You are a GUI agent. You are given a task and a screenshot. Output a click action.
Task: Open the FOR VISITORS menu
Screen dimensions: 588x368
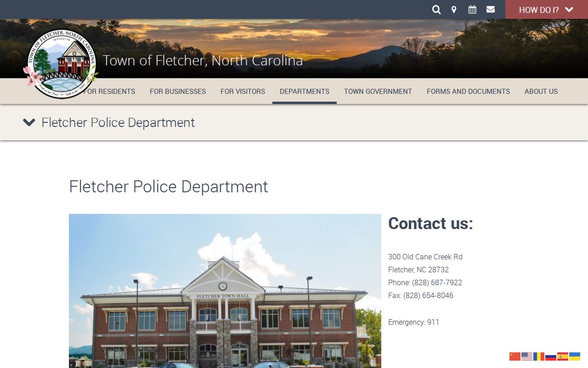pyautogui.click(x=243, y=91)
